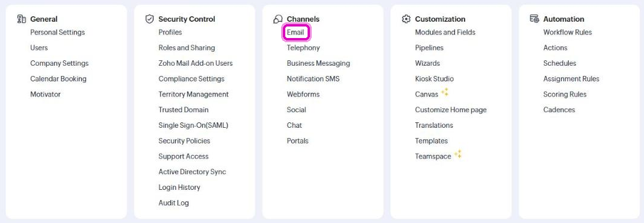The width and height of the screenshot is (644, 223).
Task: Open the Audit Log
Action: [174, 203]
